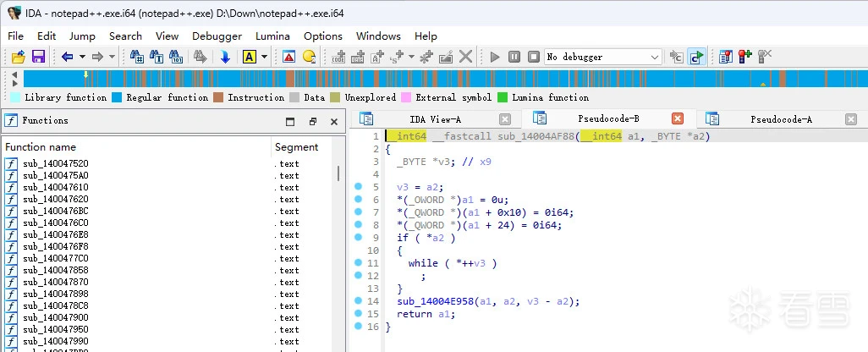This screenshot has width=868, height=352.
Task: Click sub_14004E958 call in pseudocode
Action: (435, 301)
